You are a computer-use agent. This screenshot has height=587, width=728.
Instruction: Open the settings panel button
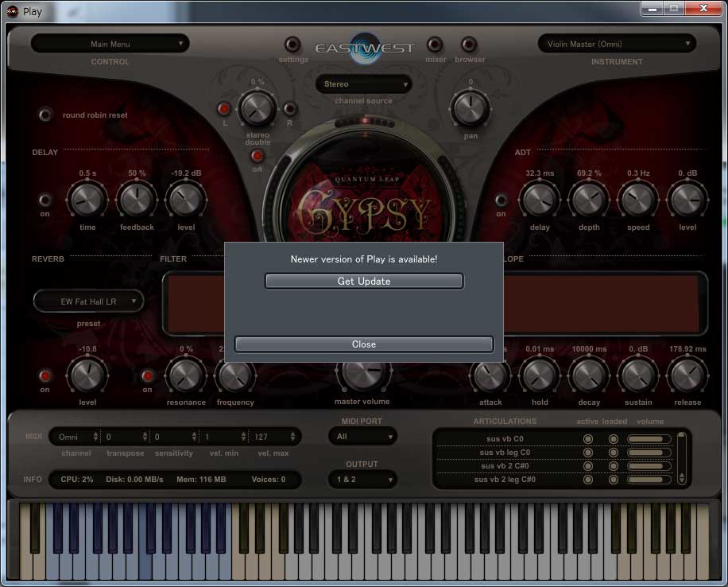point(292,45)
